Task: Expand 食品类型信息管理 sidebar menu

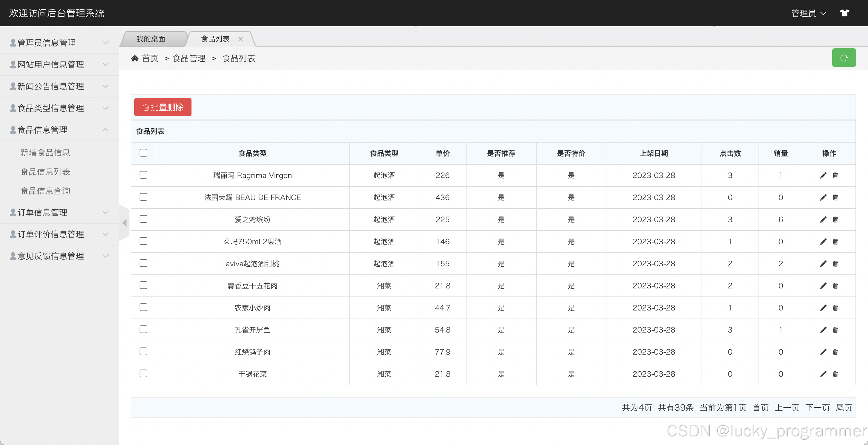Action: 59,108
